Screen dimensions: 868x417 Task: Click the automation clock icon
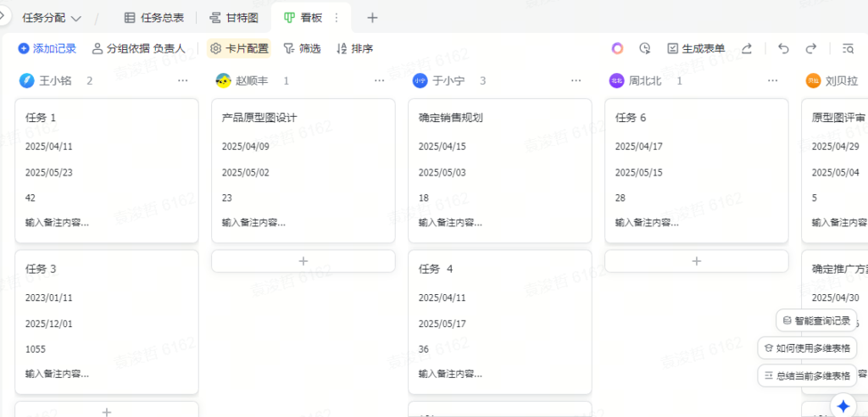(x=645, y=49)
